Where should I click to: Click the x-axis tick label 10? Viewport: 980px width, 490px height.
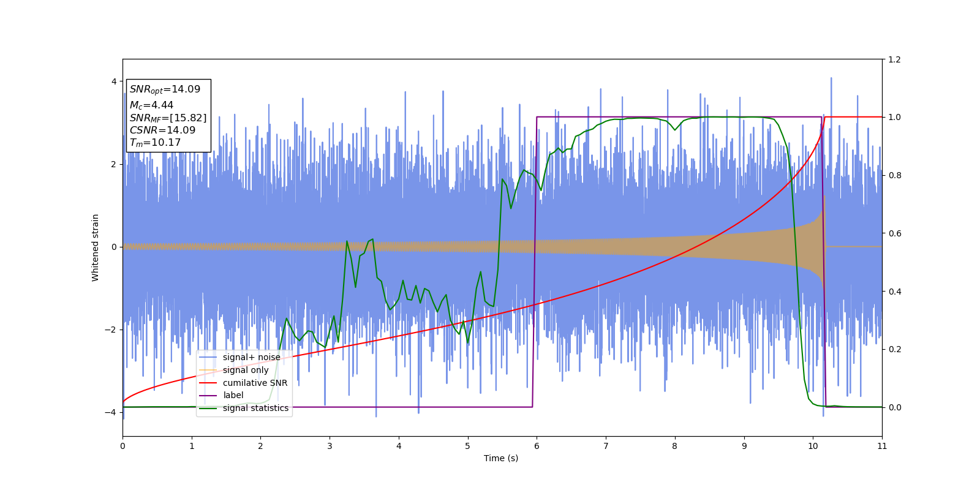click(x=813, y=446)
